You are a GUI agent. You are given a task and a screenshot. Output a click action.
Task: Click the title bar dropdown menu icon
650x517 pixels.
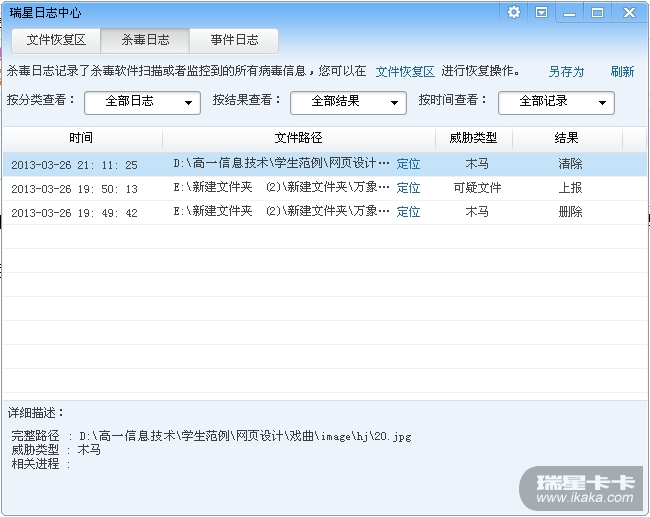tap(541, 12)
